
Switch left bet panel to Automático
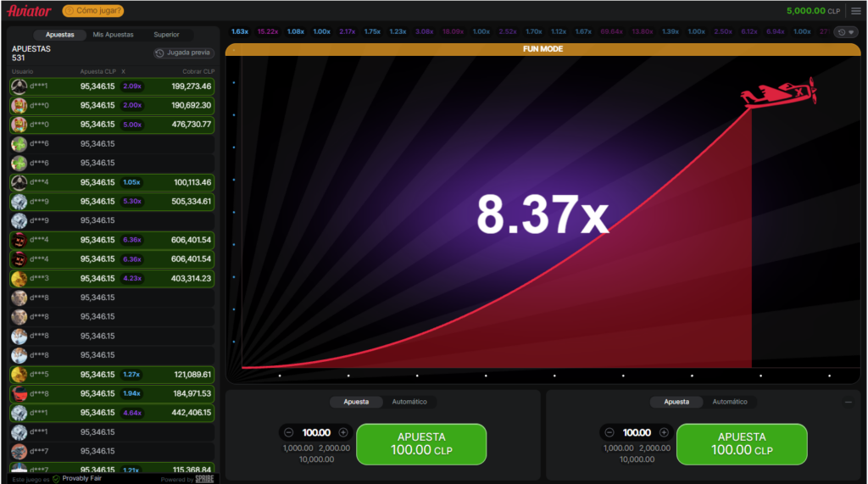click(409, 402)
